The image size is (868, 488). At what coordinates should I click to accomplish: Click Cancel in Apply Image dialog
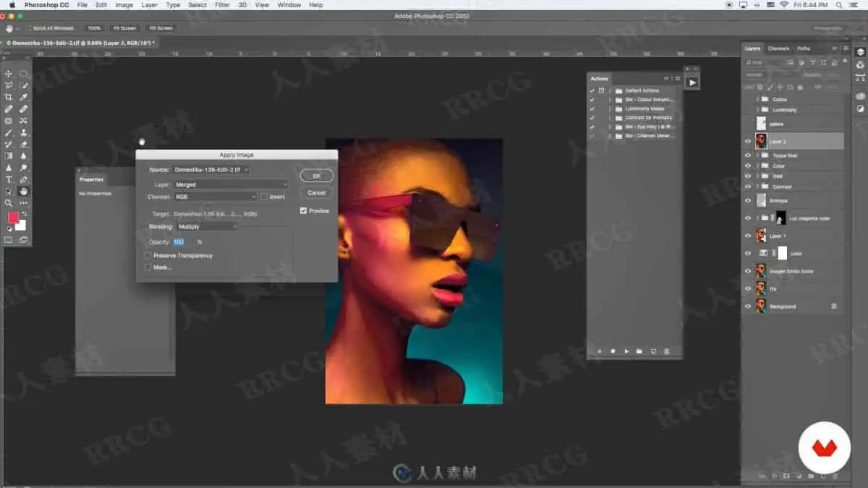316,193
